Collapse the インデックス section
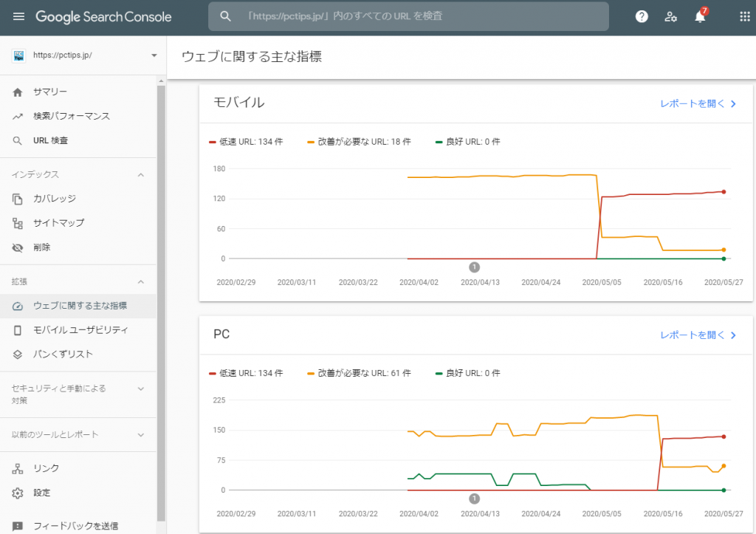756x534 pixels. (x=141, y=174)
